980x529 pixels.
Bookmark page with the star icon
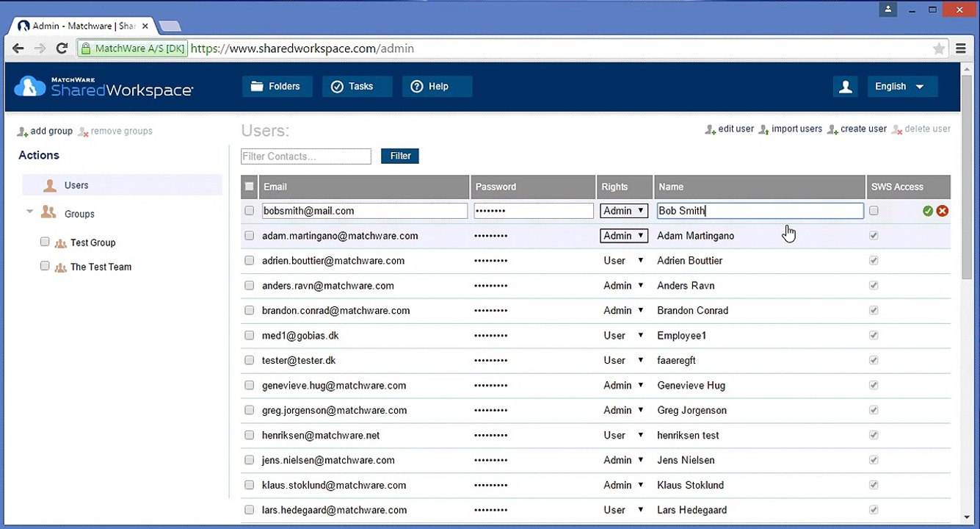(x=939, y=48)
